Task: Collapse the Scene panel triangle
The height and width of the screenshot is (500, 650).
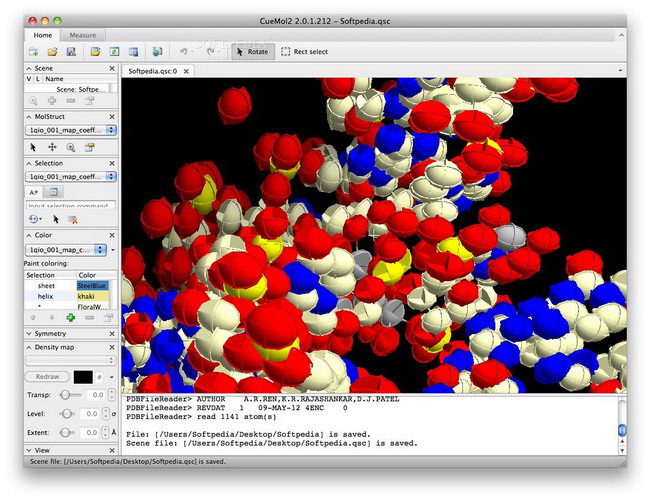Action: [27, 68]
